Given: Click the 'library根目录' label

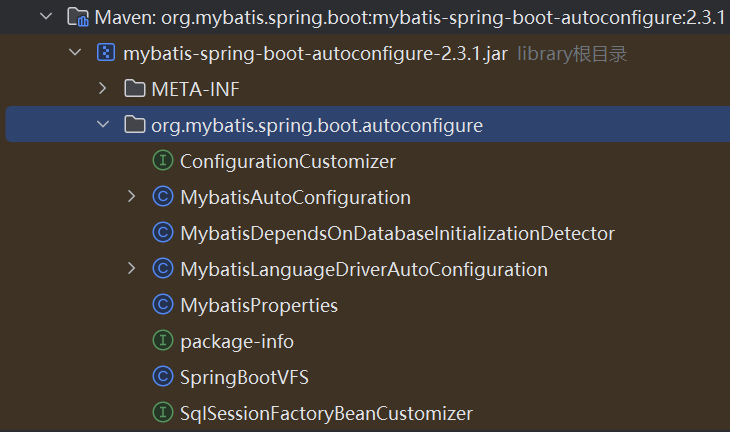Looking at the screenshot, I should pyautogui.click(x=572, y=54).
